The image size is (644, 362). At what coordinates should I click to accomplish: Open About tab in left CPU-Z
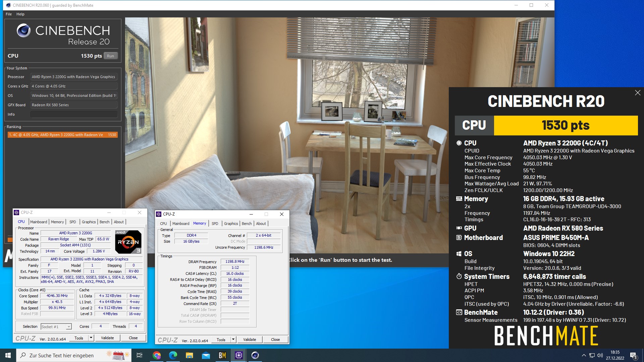(119, 222)
